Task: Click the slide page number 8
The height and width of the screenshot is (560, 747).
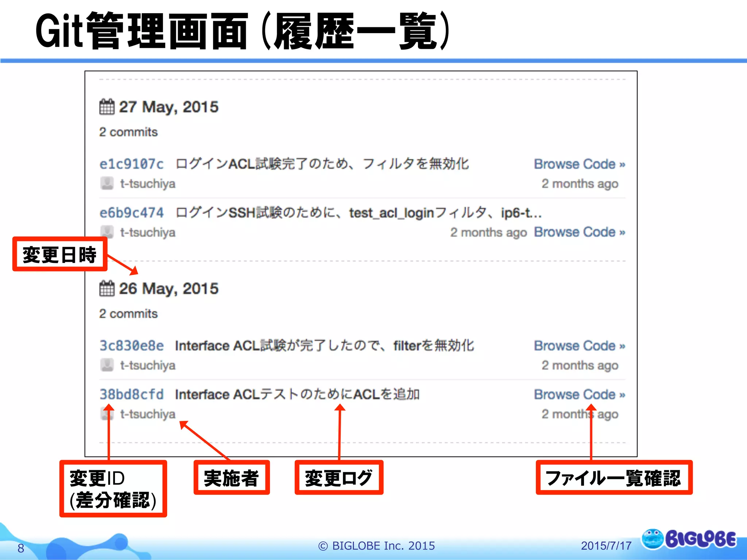Action: (x=21, y=548)
